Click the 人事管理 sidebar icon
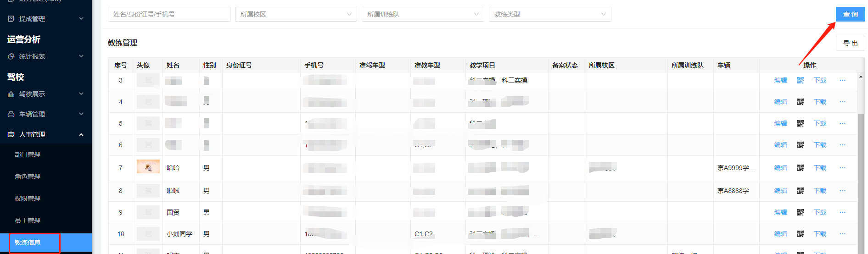 tap(11, 134)
